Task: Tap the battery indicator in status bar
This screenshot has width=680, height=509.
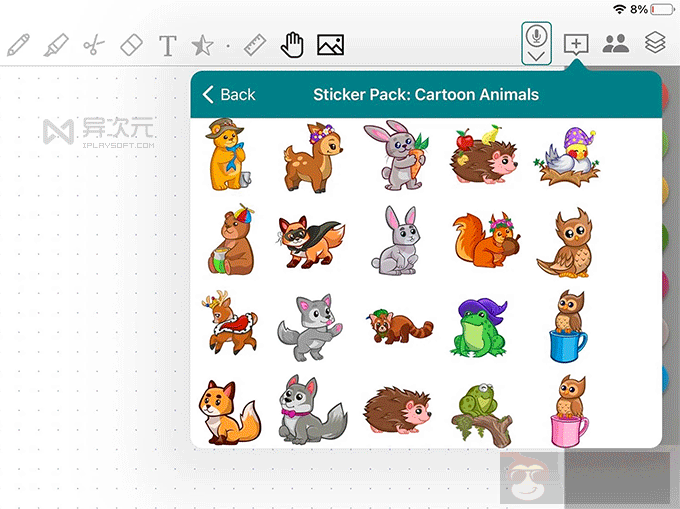Action: pyautogui.click(x=664, y=9)
